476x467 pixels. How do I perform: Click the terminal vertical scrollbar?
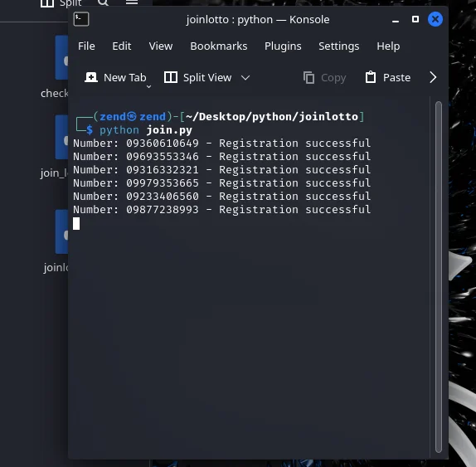point(439,277)
